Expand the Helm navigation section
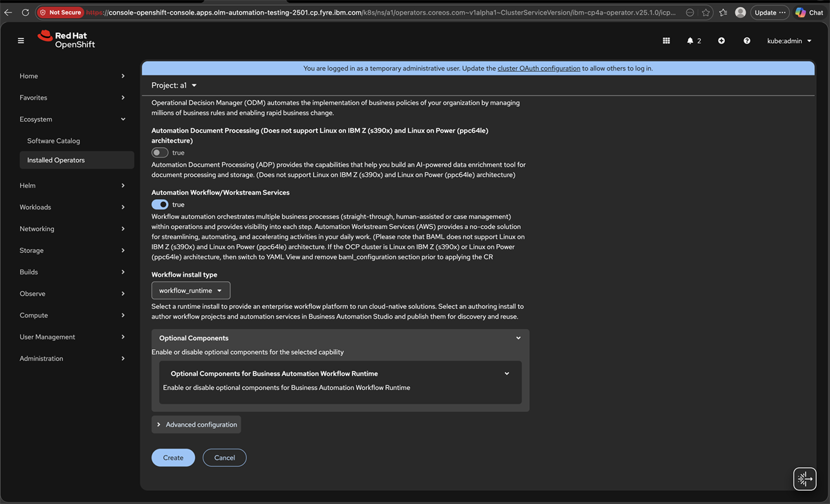Viewport: 830px width, 504px height. [73, 185]
